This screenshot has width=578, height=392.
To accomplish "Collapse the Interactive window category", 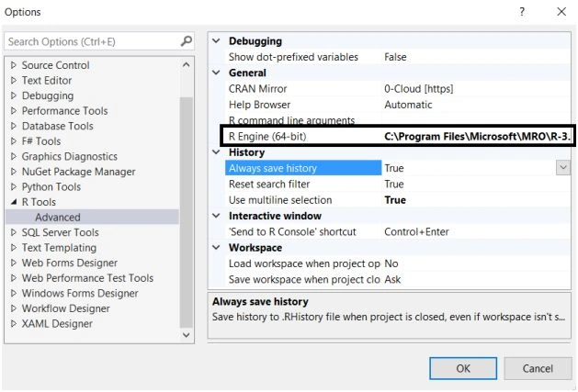I will click(x=216, y=216).
